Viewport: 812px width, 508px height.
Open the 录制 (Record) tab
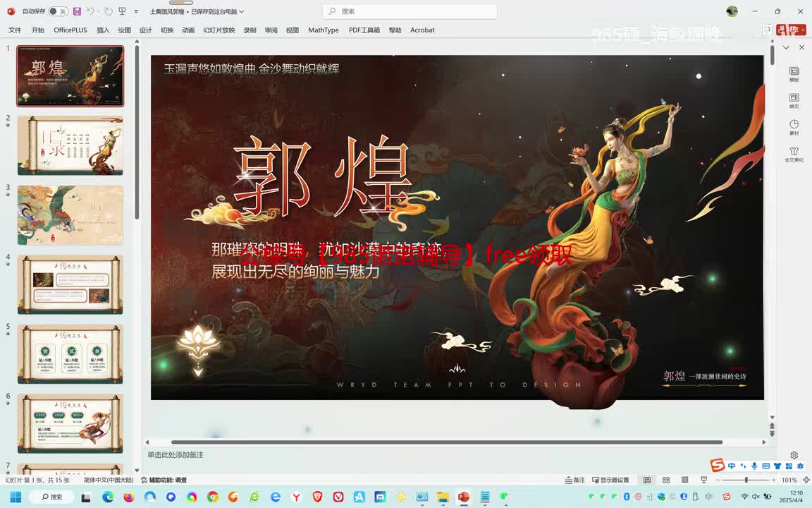tap(250, 30)
